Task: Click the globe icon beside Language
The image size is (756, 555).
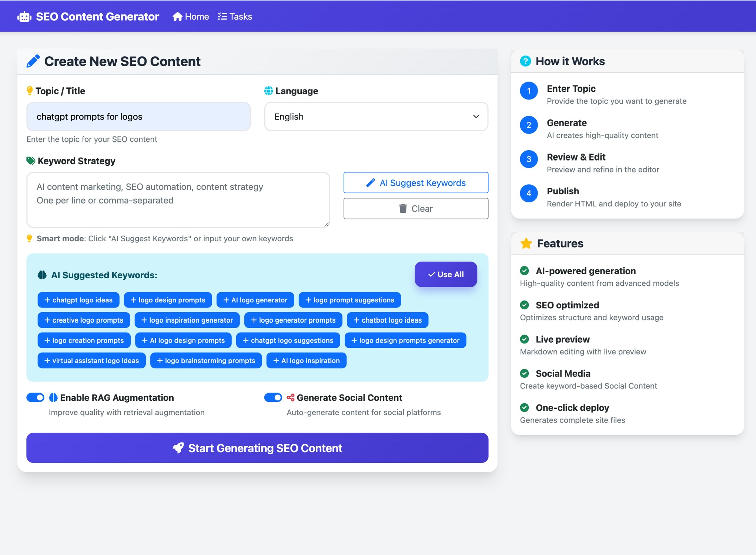Action: coord(268,91)
